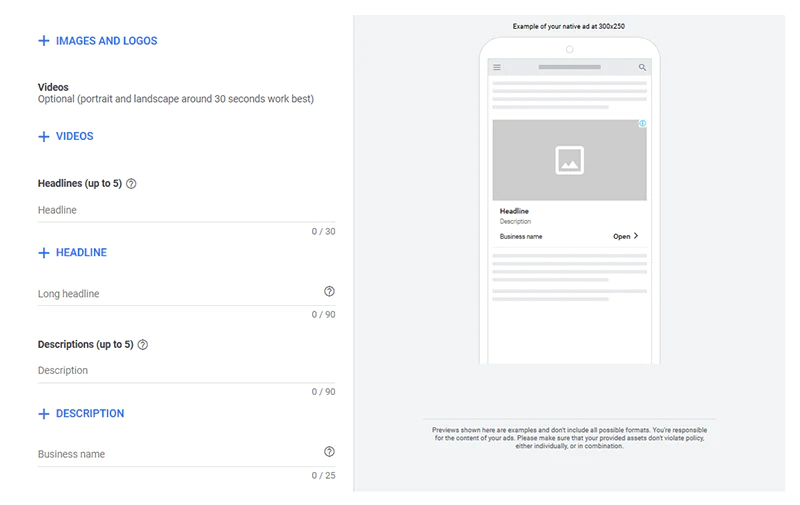Add images and logos
Image resolution: width=800 pixels, height=505 pixels.
click(x=97, y=41)
